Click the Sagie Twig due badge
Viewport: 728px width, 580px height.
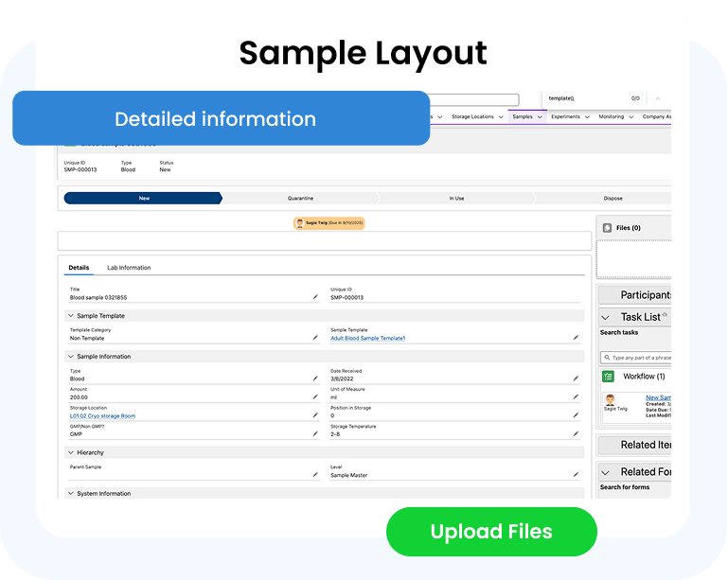coord(328,223)
